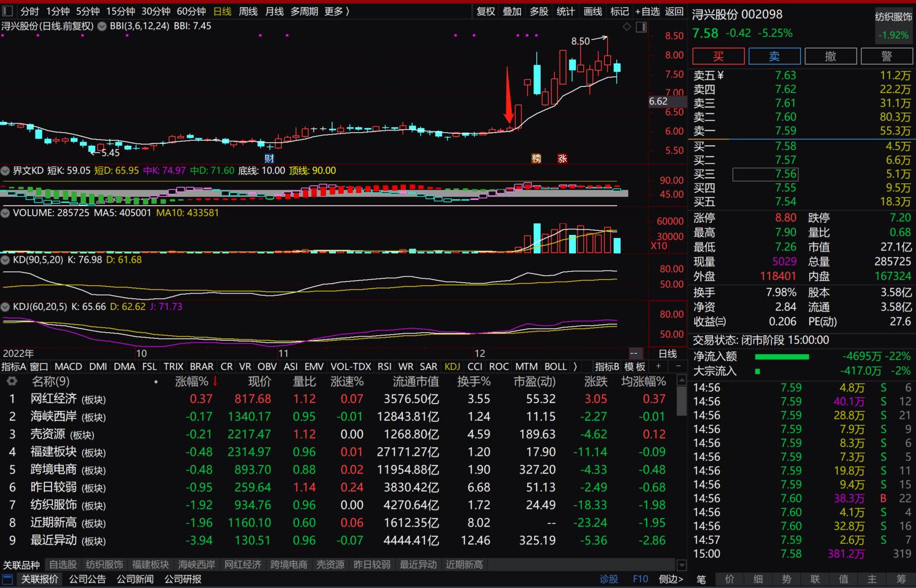Select the 画线 drawing tool
This screenshot has width=916, height=588.
(592, 11)
